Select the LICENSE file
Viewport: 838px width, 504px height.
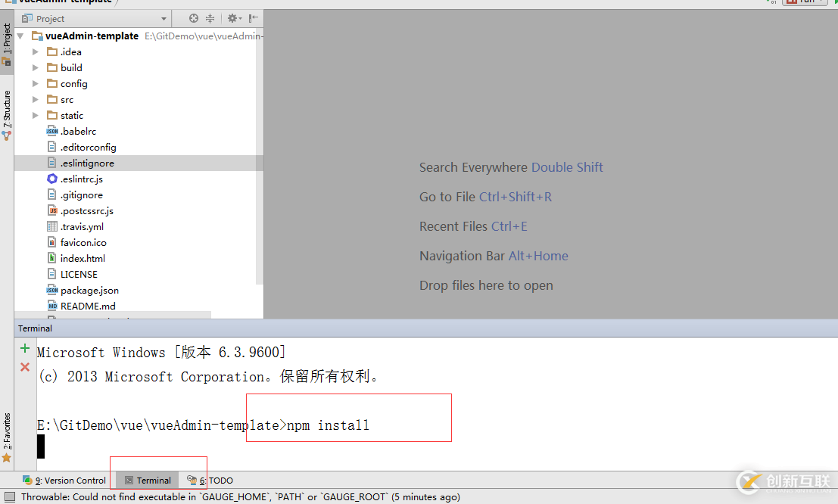pos(79,274)
